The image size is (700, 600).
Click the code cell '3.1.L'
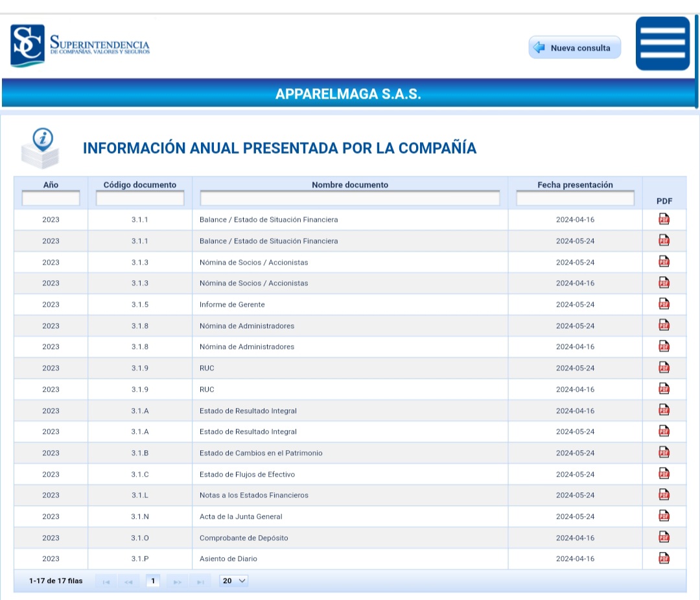pyautogui.click(x=140, y=495)
